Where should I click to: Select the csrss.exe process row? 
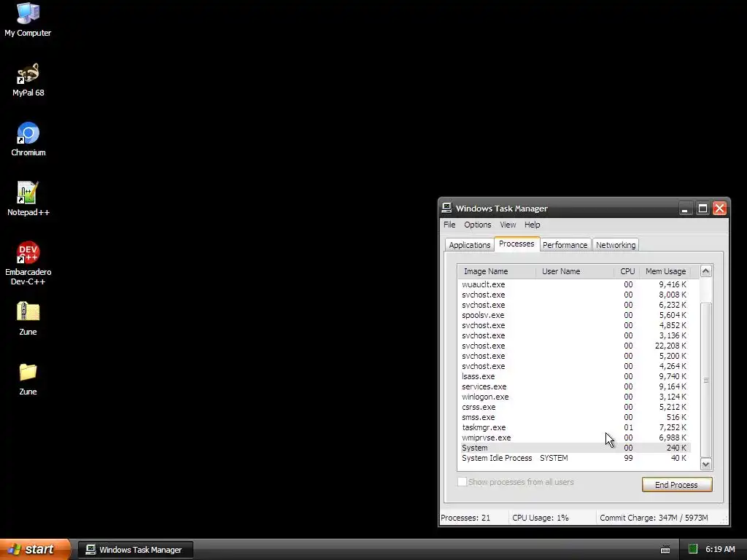point(575,407)
